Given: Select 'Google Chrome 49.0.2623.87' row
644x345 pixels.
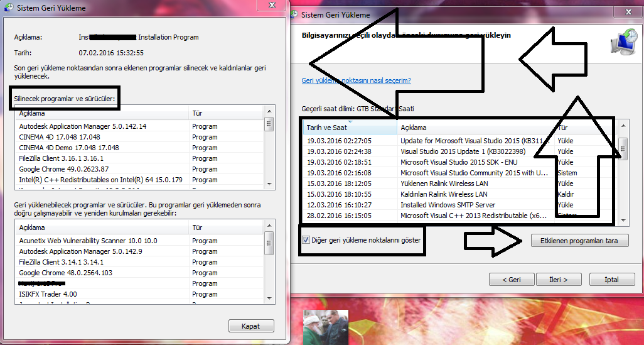Looking at the screenshot, I should [139, 169].
